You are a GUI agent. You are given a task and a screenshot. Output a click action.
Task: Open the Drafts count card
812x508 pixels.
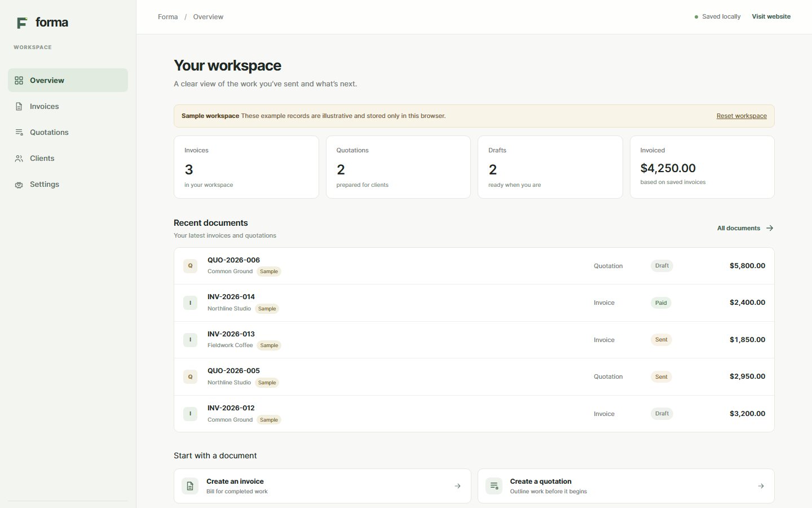(x=550, y=167)
